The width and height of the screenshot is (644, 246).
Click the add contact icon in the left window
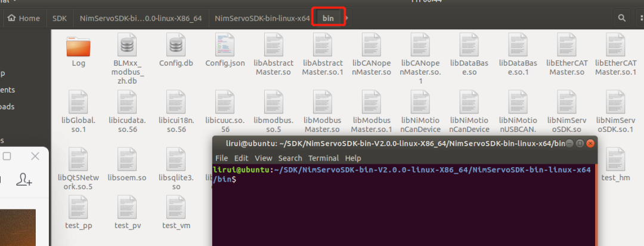click(24, 180)
